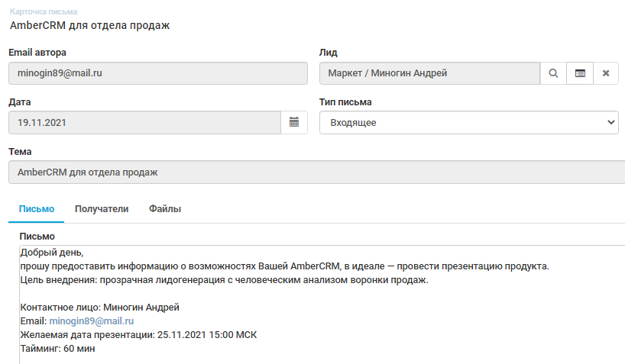
Task: Open the Файлы tab
Action: coord(165,209)
